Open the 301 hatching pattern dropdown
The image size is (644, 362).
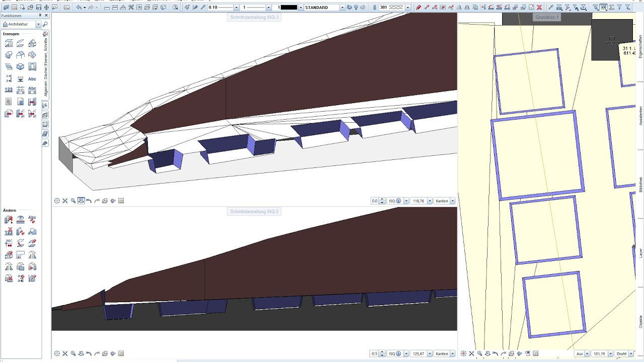tap(408, 8)
